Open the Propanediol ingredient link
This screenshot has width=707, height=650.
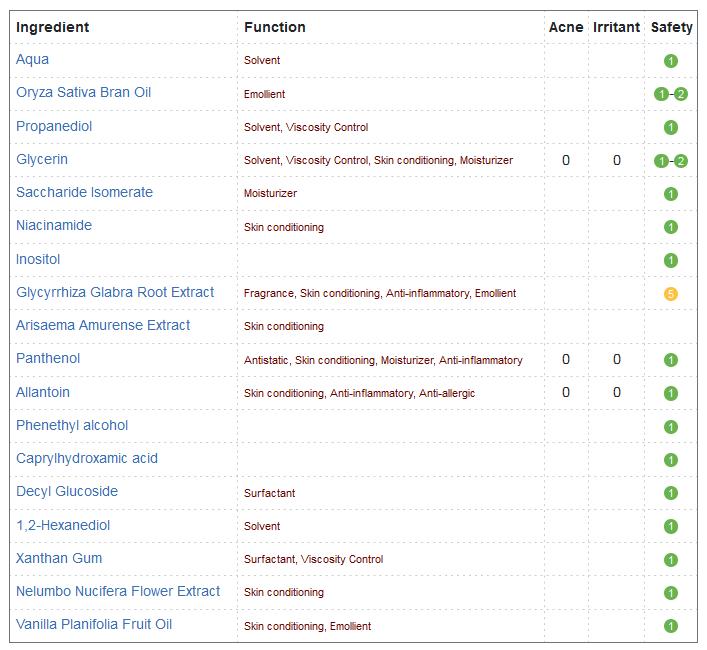54,126
